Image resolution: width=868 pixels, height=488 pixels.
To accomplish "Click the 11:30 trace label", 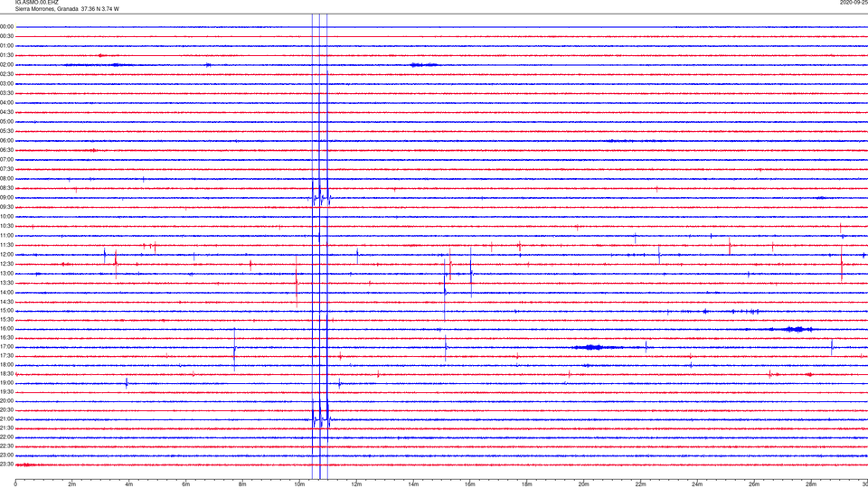I will point(7,245).
